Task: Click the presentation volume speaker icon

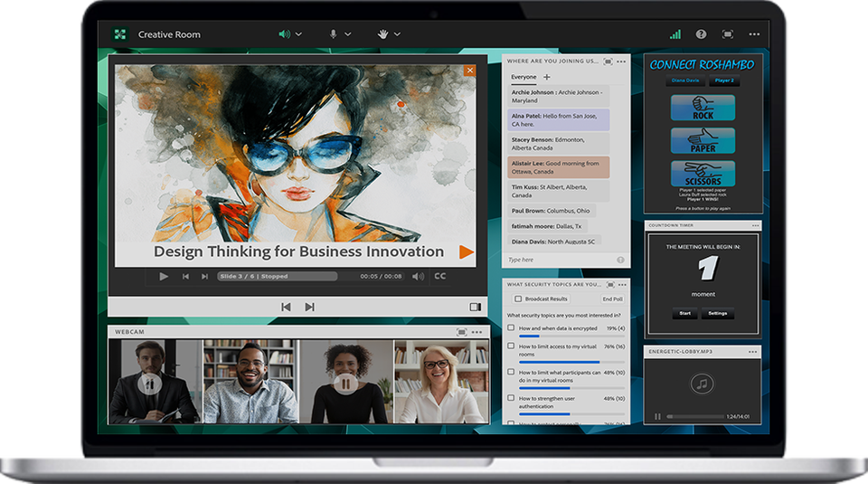Action: tap(418, 276)
